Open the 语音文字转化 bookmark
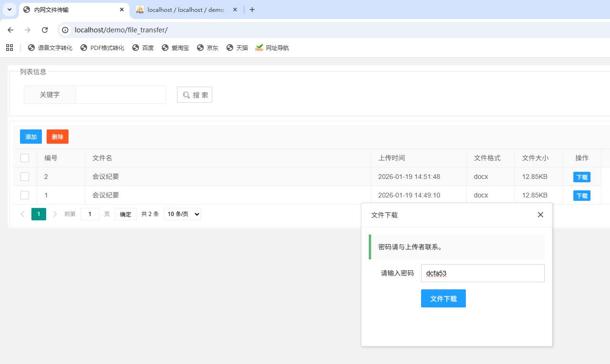The width and height of the screenshot is (610, 364). 51,48
